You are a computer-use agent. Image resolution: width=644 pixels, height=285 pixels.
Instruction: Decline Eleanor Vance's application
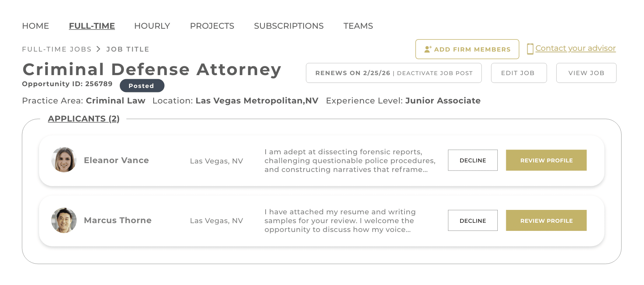click(473, 160)
